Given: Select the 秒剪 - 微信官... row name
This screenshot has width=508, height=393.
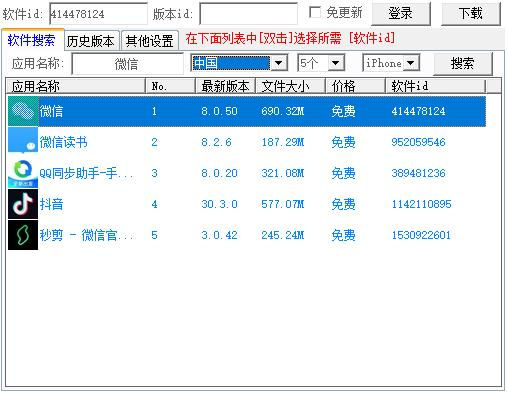Looking at the screenshot, I should [86, 235].
